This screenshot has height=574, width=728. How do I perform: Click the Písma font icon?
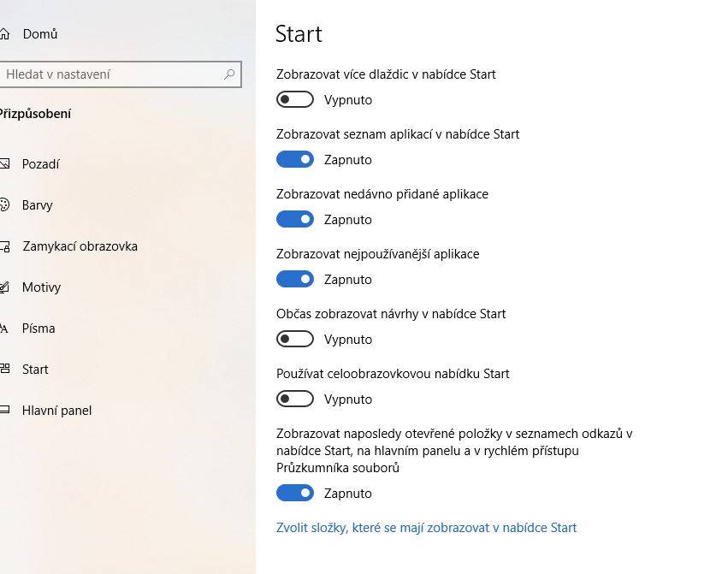pyautogui.click(x=3, y=328)
